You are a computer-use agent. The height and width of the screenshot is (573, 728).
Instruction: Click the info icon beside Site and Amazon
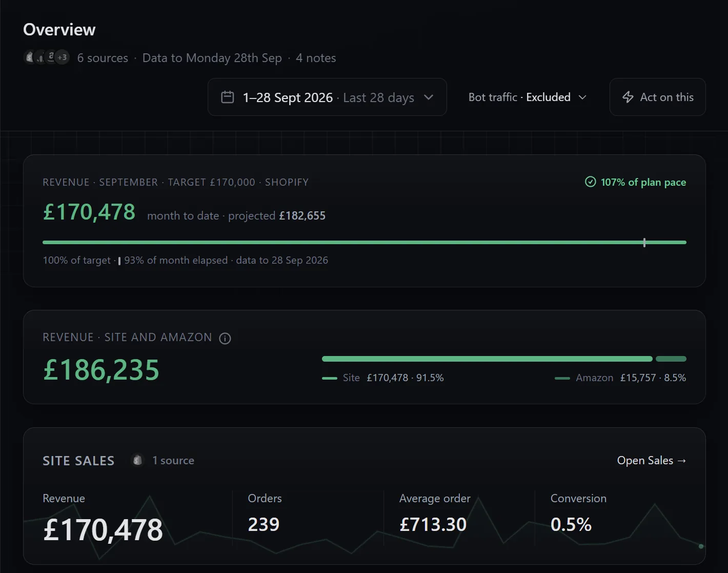[225, 338]
